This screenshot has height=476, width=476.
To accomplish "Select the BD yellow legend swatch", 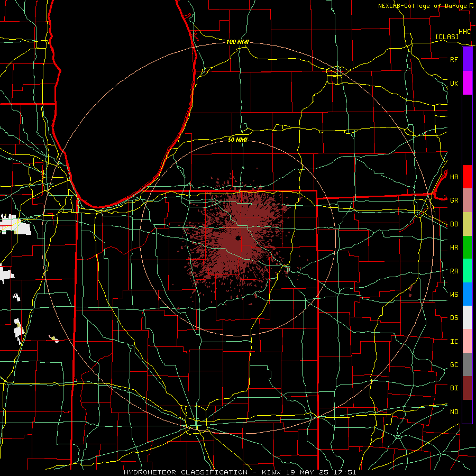I will pos(467,224).
